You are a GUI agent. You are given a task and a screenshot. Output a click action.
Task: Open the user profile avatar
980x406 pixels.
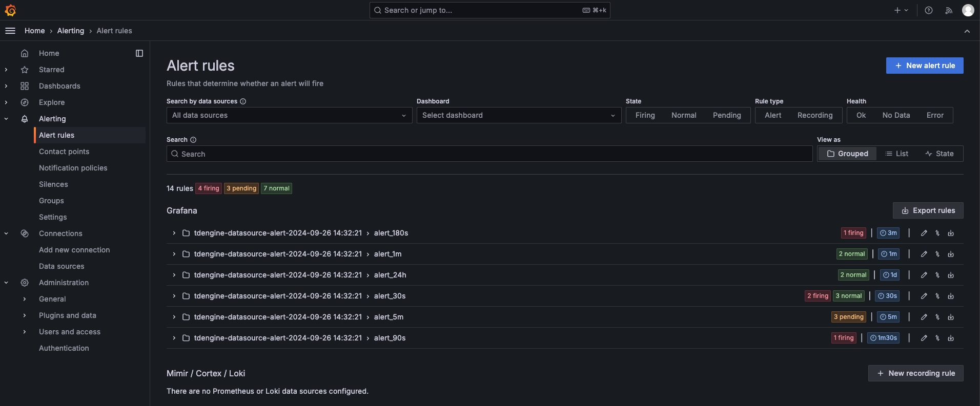coord(968,10)
